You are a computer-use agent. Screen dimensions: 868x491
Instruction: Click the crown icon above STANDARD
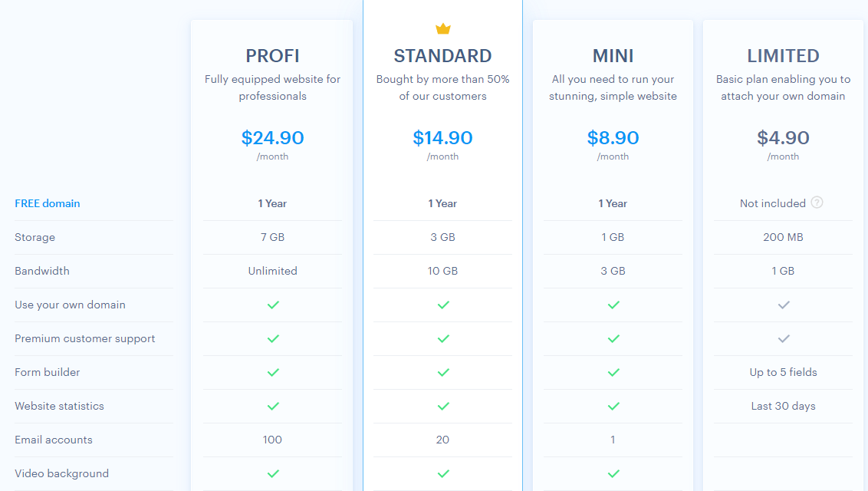[443, 29]
